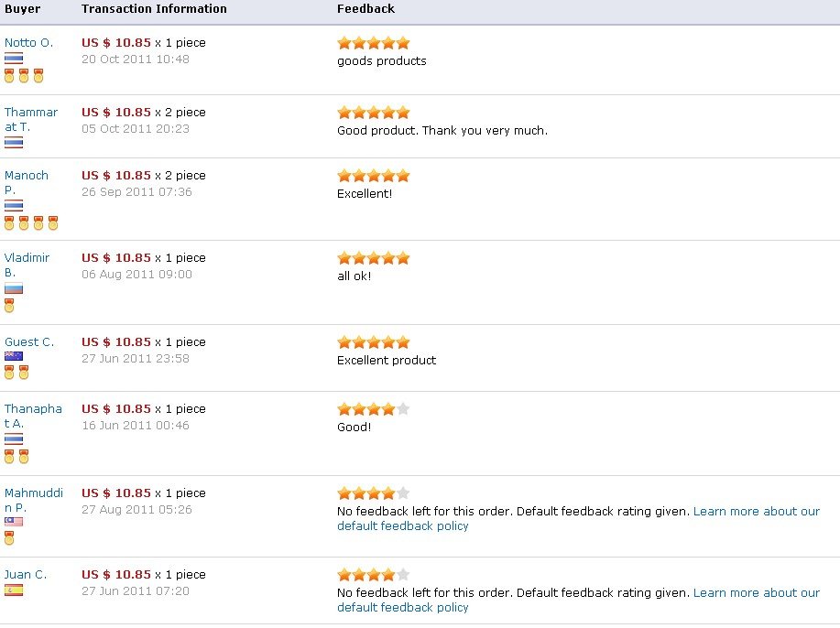This screenshot has height=628, width=840.
Task: Select buyer Guest C. link
Action: point(29,341)
